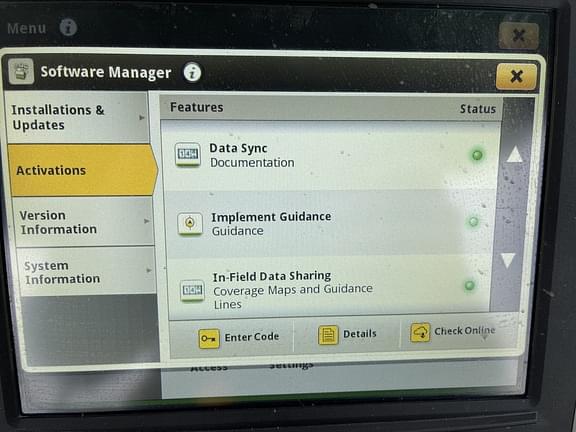Click the In-Field Data Sharing icon
This screenshot has height=432, width=576.
(x=192, y=291)
